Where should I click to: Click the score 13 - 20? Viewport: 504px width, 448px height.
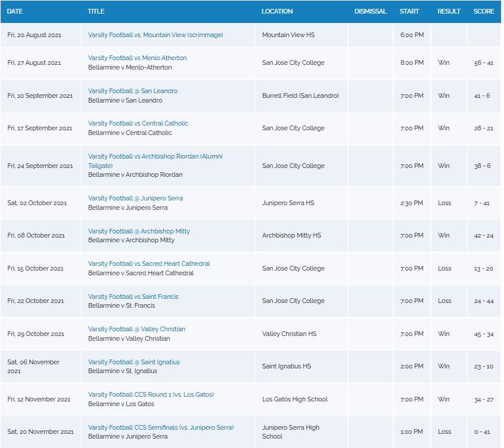click(483, 269)
